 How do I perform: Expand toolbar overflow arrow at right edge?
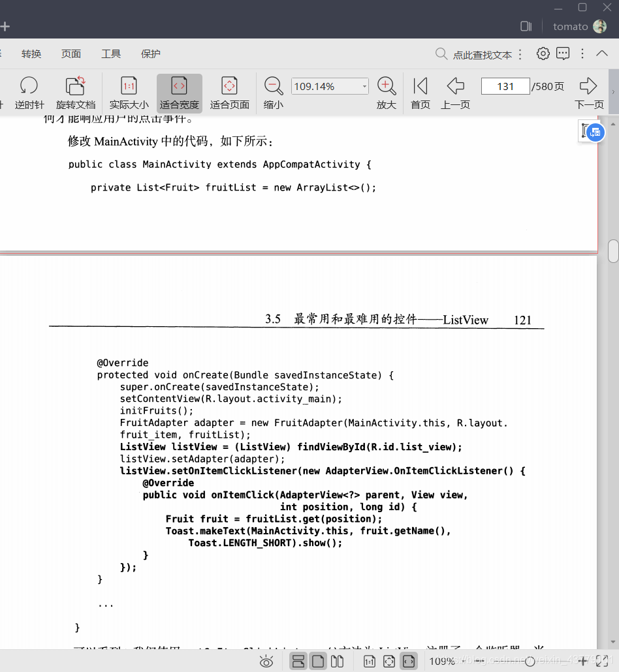tap(613, 92)
